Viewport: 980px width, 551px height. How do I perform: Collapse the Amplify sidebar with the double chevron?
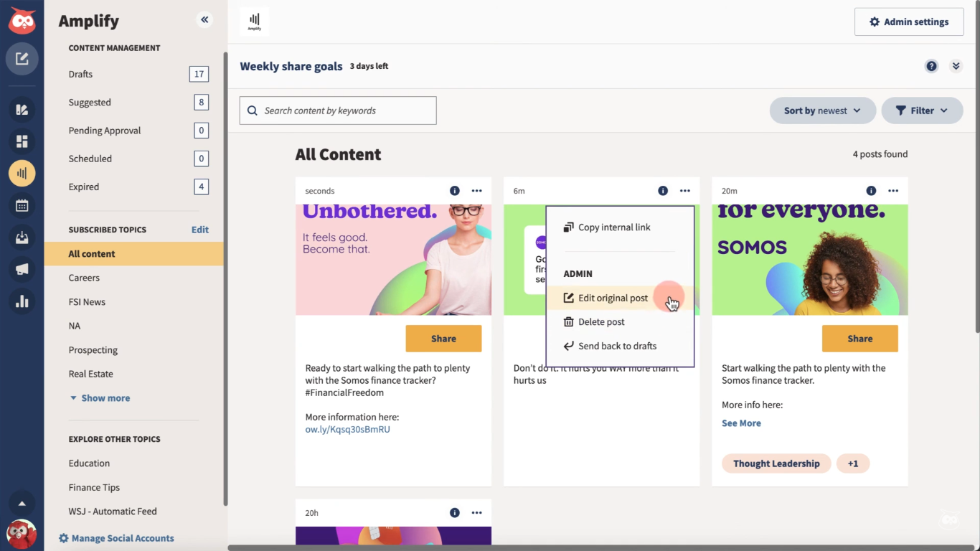204,20
